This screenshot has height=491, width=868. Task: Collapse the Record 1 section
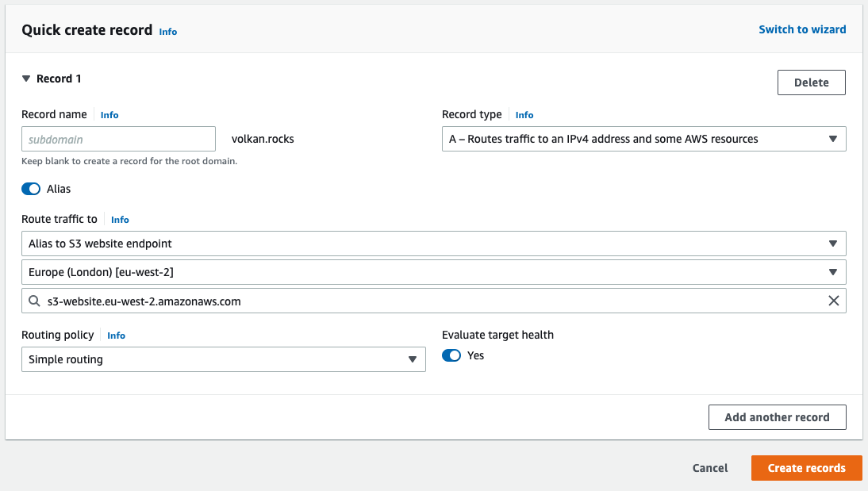tap(26, 79)
